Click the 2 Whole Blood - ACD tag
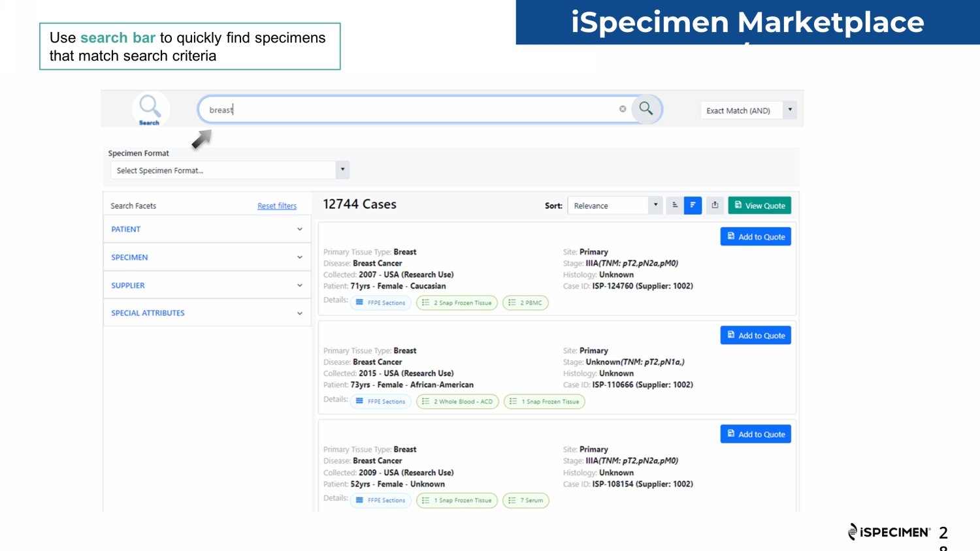This screenshot has height=551, width=980. coord(457,401)
